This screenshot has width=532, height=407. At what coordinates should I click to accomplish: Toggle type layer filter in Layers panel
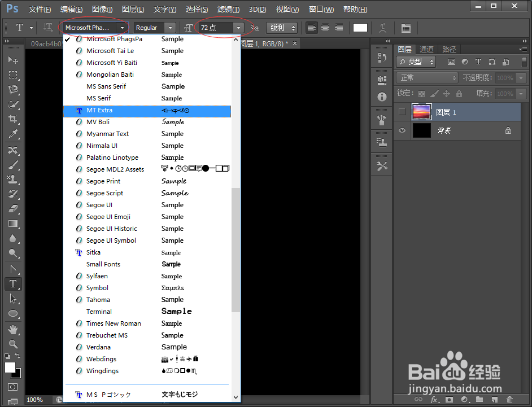point(478,62)
